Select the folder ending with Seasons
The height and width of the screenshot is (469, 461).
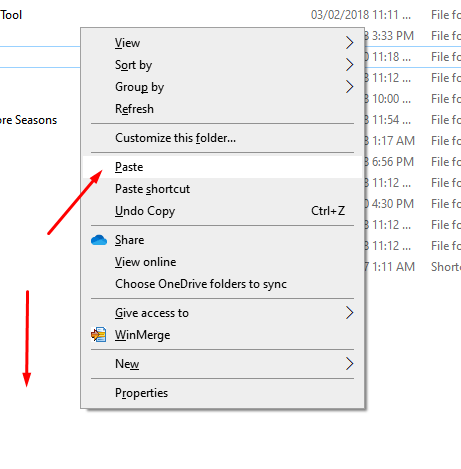[28, 120]
